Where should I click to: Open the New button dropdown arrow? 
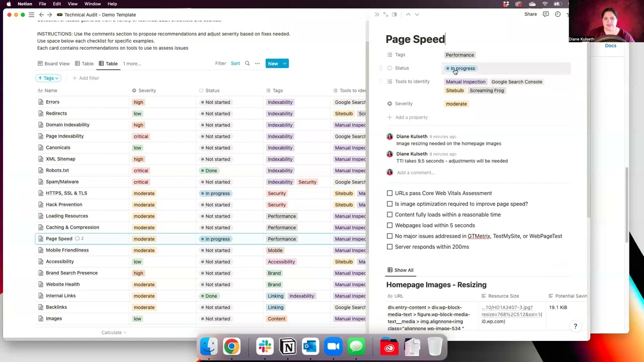click(285, 64)
